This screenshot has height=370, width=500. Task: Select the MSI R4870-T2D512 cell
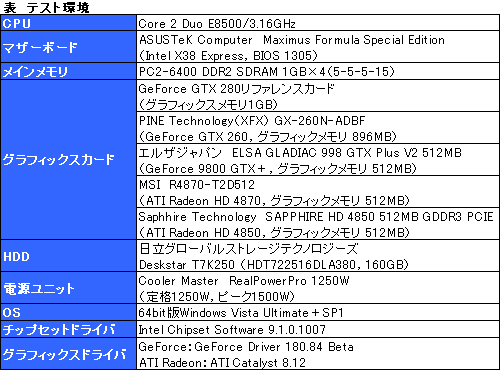coord(318,192)
